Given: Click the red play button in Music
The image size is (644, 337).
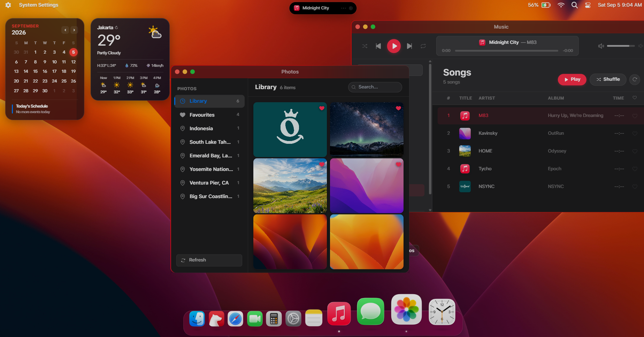Looking at the screenshot, I should (x=394, y=46).
